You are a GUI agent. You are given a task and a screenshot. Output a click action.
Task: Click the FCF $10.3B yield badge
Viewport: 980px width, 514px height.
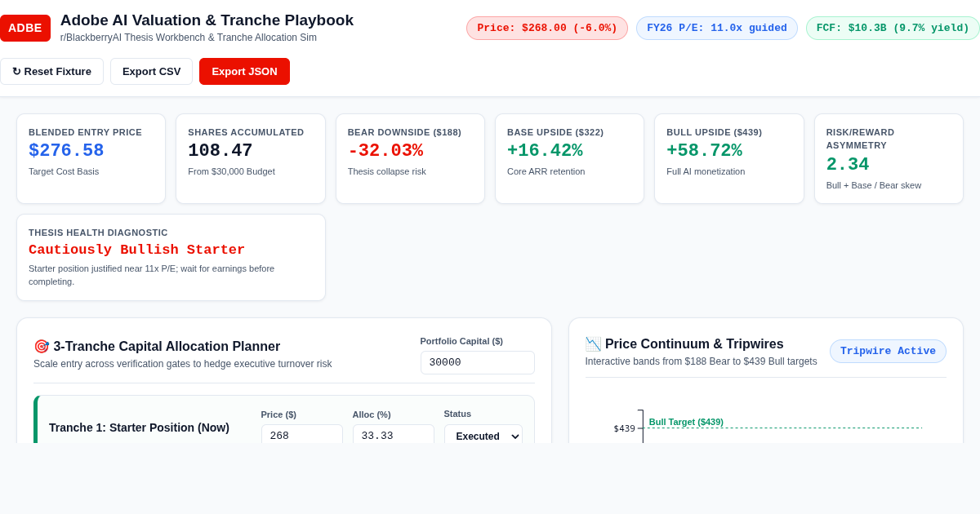(893, 28)
